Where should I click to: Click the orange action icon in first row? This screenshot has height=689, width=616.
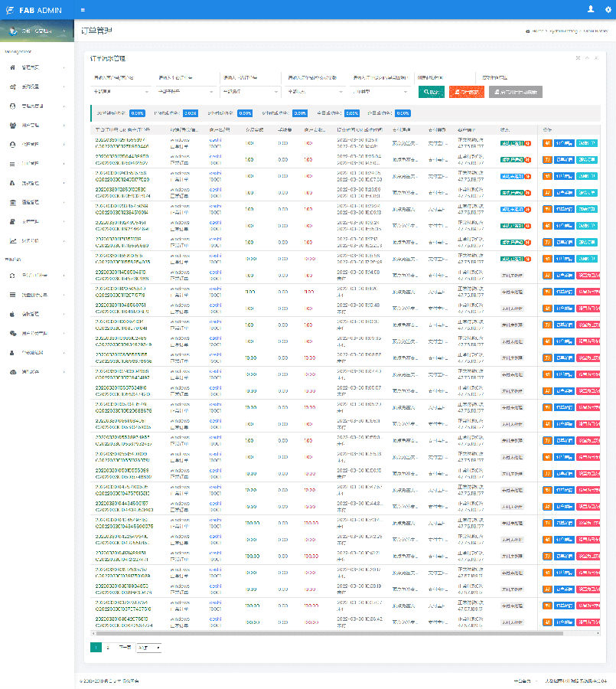point(546,142)
